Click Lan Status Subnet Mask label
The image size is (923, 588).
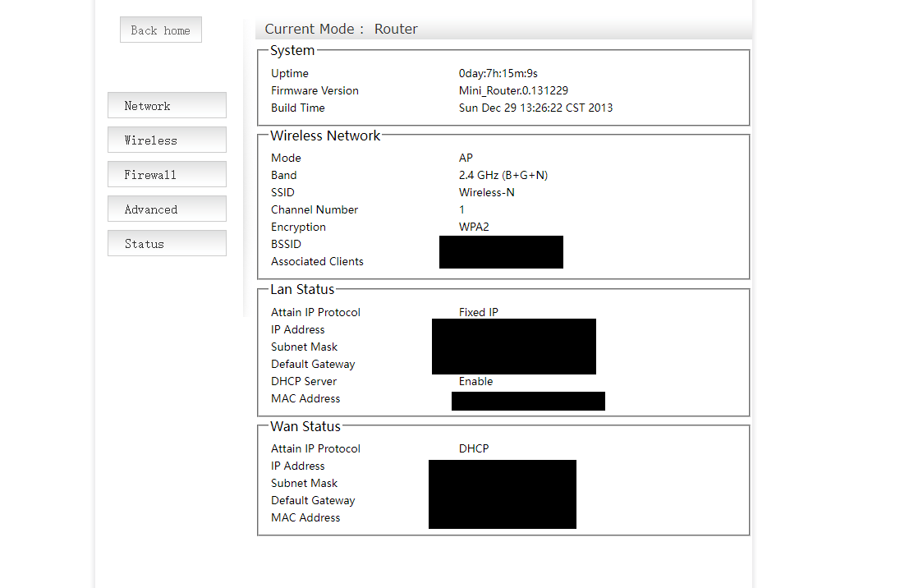[x=305, y=347]
